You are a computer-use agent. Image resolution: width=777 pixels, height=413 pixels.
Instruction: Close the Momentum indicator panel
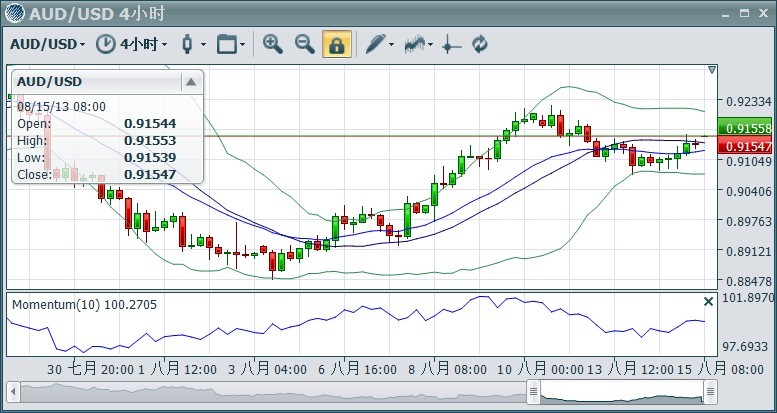coord(709,301)
